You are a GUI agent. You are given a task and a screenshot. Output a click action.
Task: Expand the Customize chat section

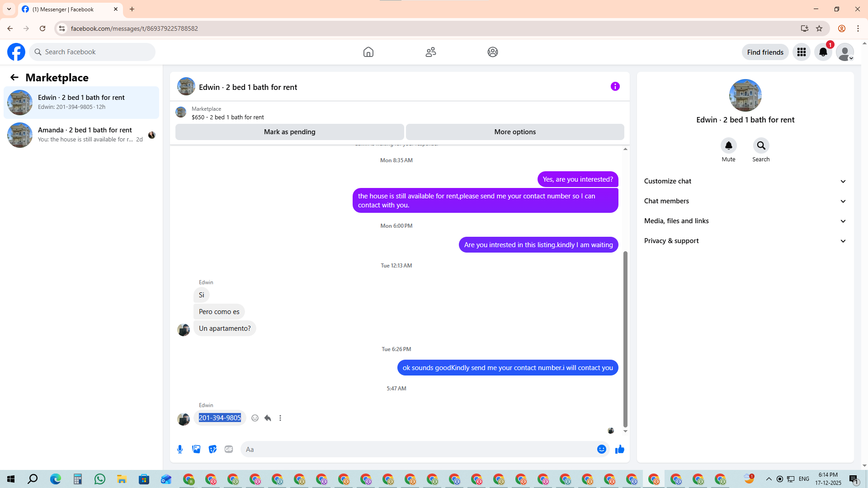tap(745, 181)
